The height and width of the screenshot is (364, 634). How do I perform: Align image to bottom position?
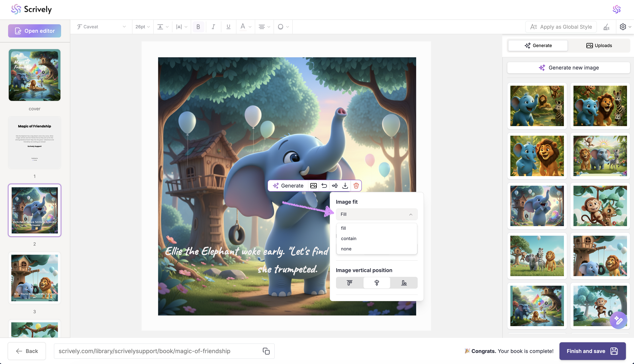(404, 283)
